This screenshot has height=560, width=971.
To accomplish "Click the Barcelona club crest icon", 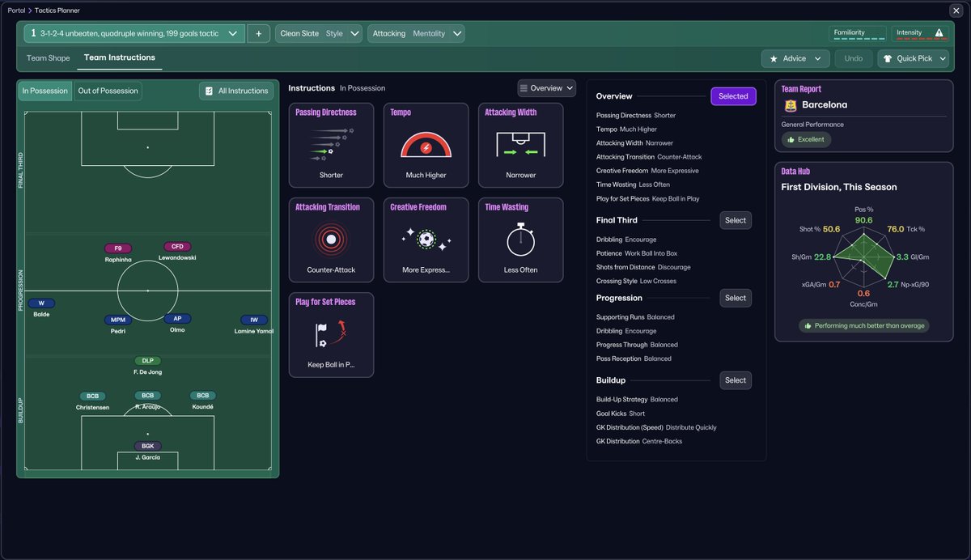I will pos(791,105).
